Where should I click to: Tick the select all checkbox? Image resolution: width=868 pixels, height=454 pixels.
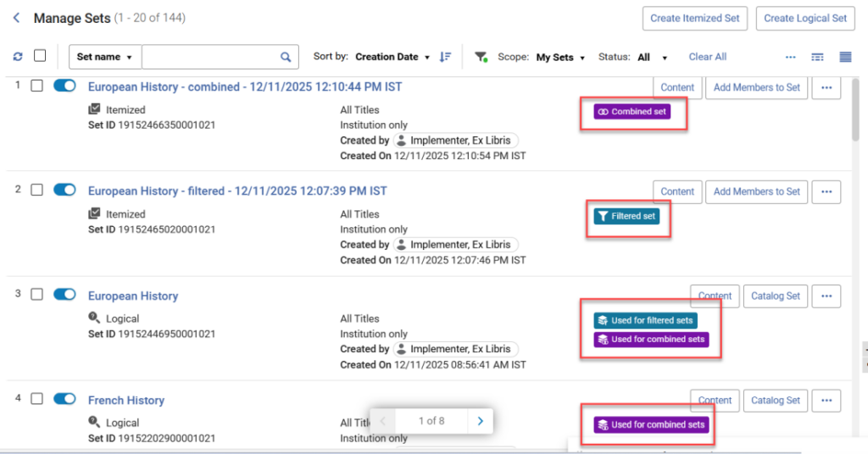(40, 56)
